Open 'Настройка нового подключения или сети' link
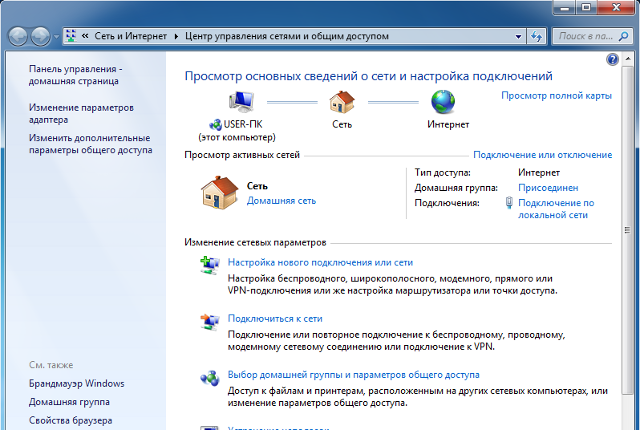This screenshot has height=430, width=640. tap(320, 262)
